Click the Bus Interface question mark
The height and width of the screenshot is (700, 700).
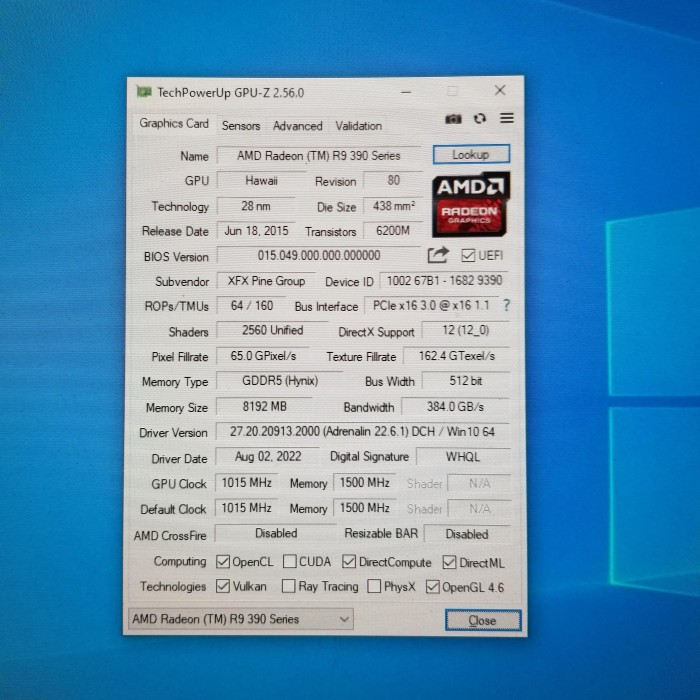(506, 305)
